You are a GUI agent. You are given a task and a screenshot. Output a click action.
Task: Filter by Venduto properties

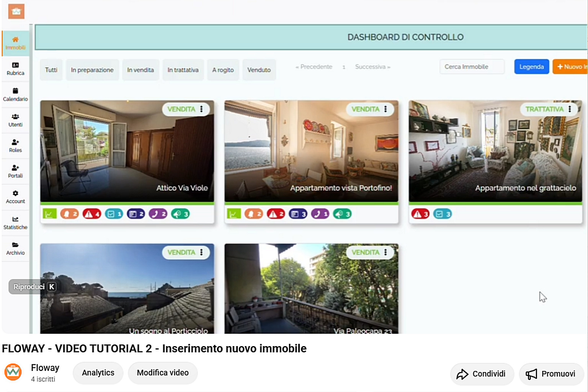point(259,70)
